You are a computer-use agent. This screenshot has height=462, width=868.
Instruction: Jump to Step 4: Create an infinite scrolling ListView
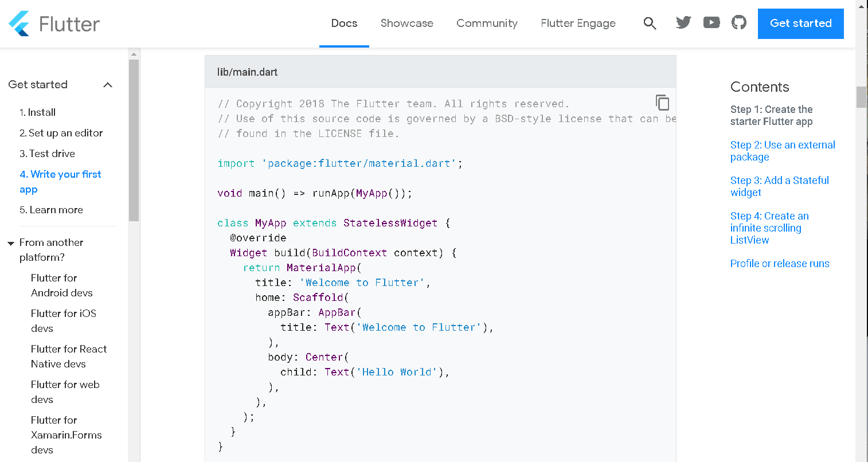[x=769, y=228]
